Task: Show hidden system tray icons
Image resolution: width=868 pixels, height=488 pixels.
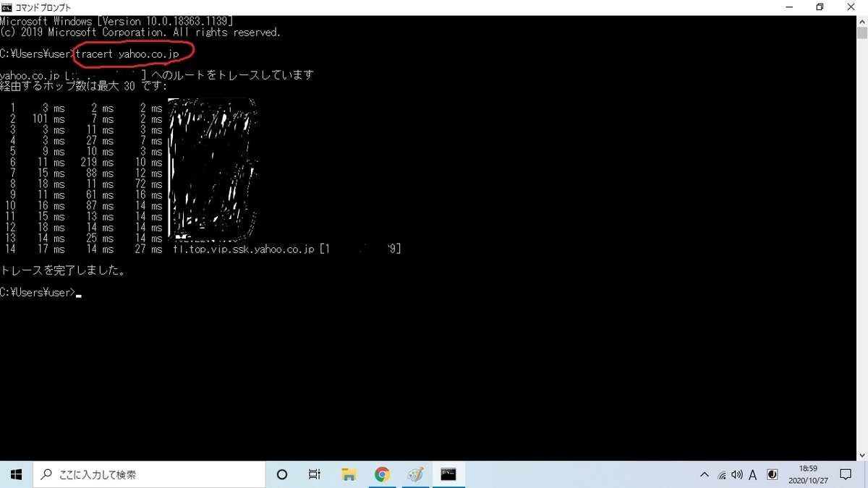Action: pyautogui.click(x=705, y=475)
